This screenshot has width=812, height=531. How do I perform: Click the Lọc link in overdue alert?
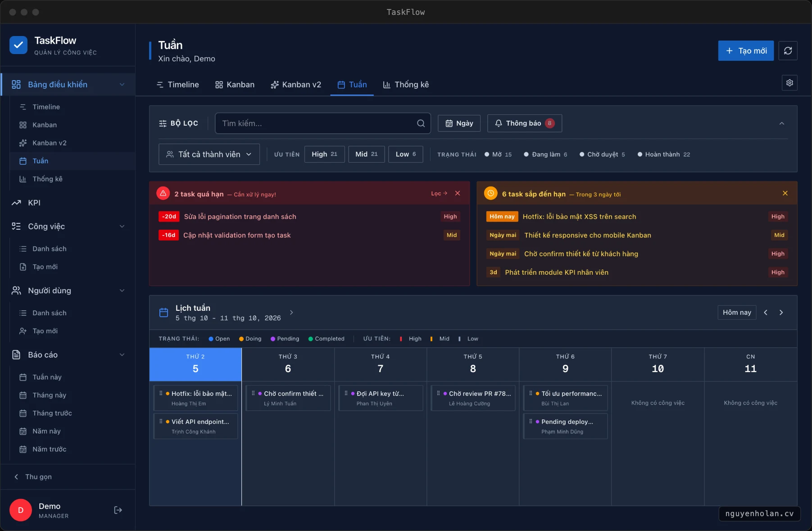tap(439, 194)
